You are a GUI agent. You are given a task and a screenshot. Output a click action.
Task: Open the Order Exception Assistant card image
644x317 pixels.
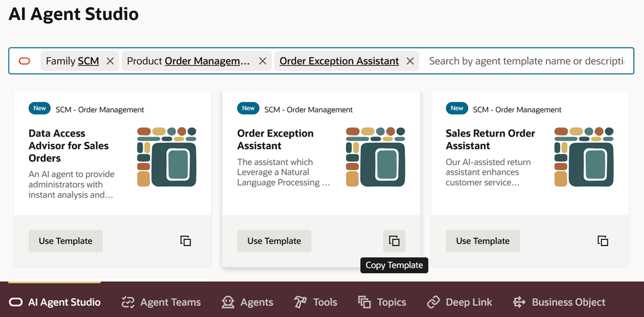click(x=376, y=157)
